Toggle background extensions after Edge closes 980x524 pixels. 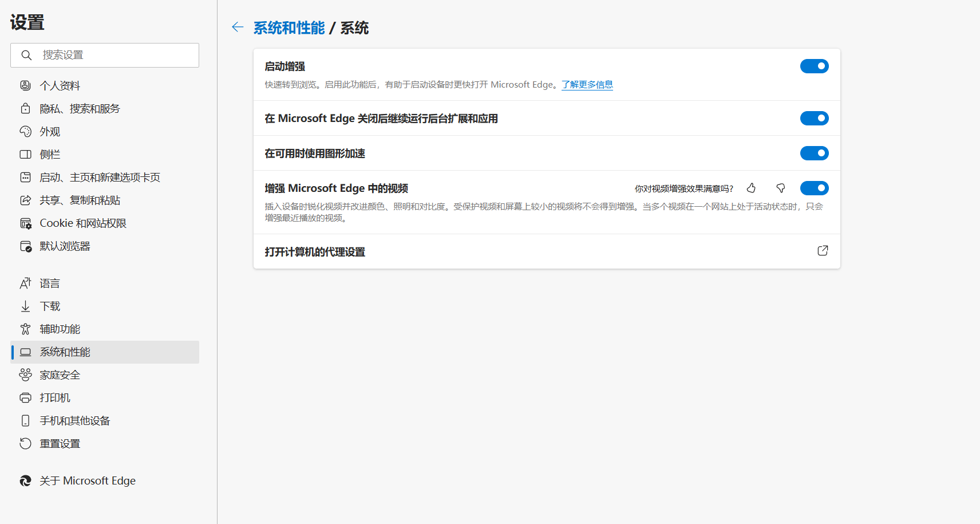click(814, 118)
